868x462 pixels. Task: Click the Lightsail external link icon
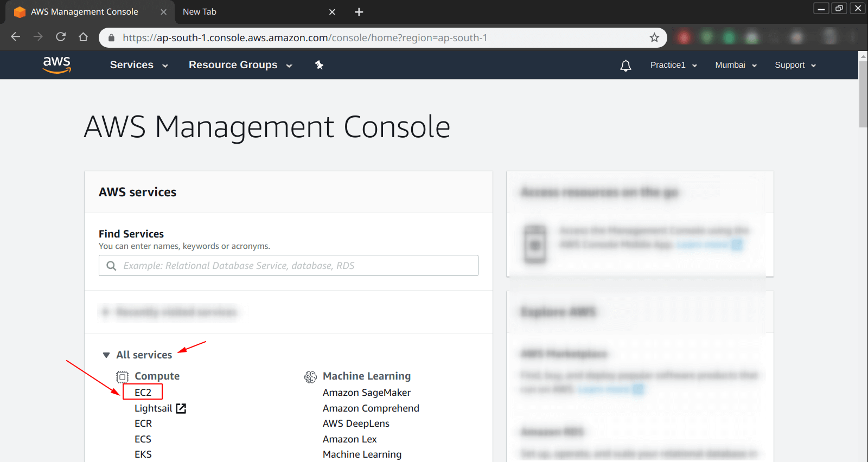[181, 408]
